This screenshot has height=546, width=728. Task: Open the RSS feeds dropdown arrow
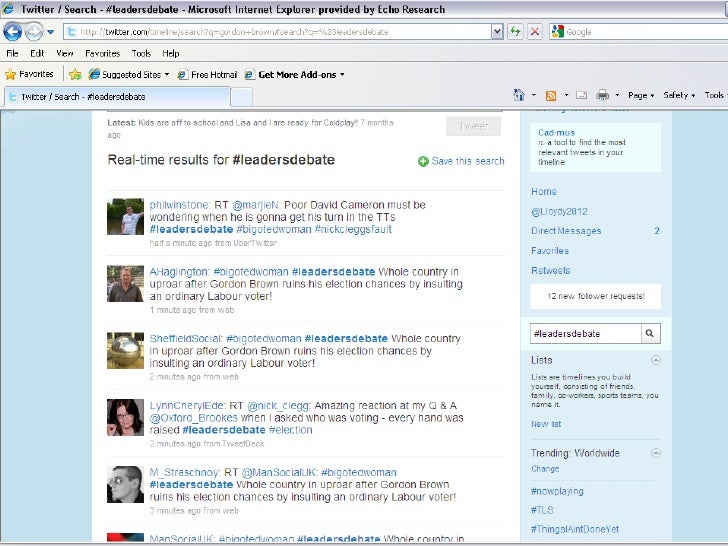(x=566, y=95)
